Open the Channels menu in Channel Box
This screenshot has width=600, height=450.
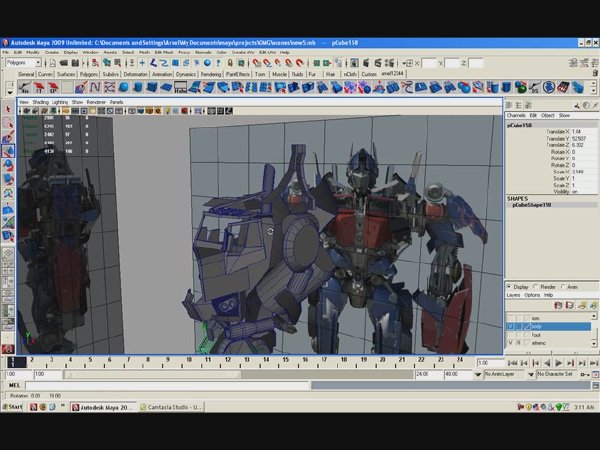pyautogui.click(x=516, y=115)
